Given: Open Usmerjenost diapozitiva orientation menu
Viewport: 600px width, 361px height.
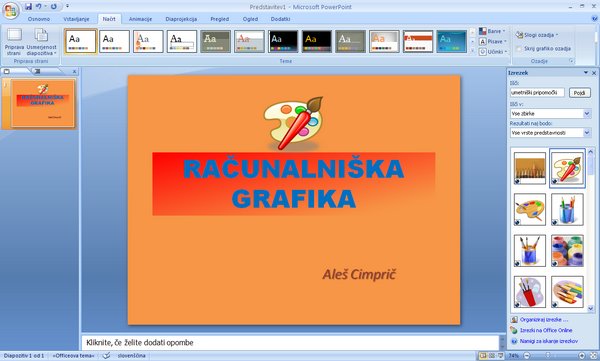Looking at the screenshot, I should click(x=41, y=42).
